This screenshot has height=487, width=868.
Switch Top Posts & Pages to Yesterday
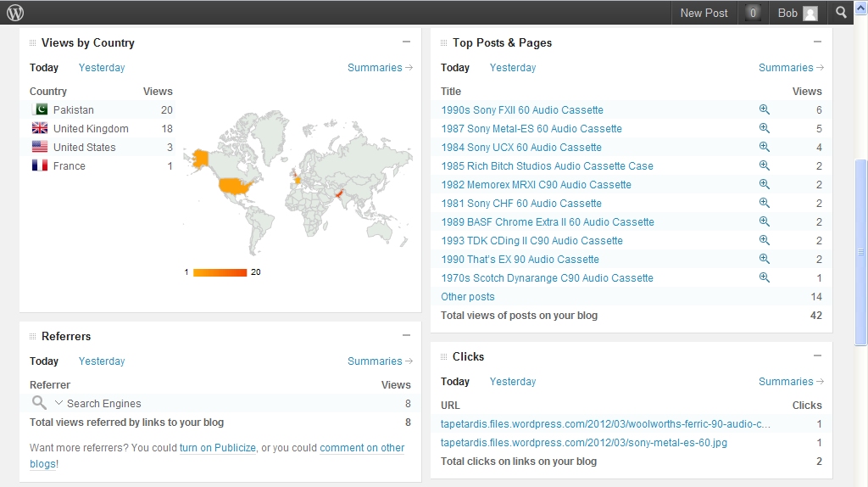(513, 68)
